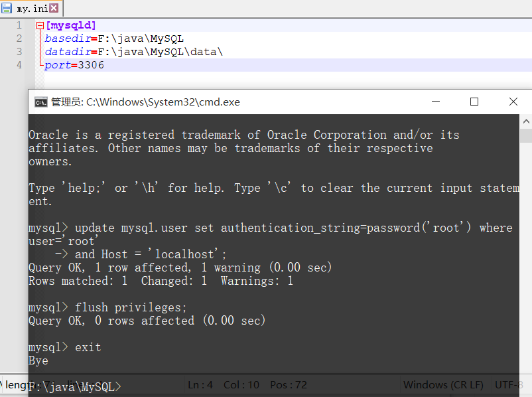Click line number 3 in the margin

click(x=20, y=52)
